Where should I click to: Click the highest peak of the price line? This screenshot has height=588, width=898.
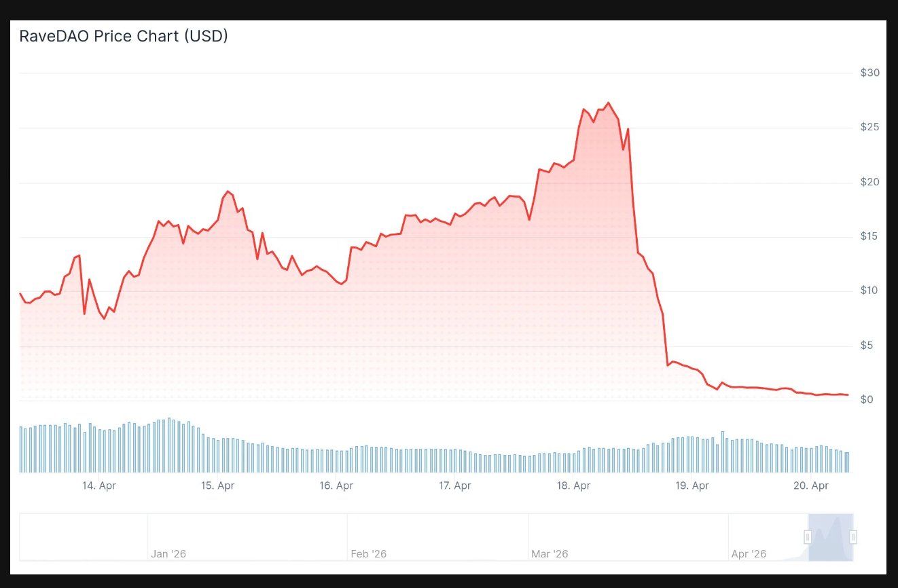pyautogui.click(x=608, y=103)
